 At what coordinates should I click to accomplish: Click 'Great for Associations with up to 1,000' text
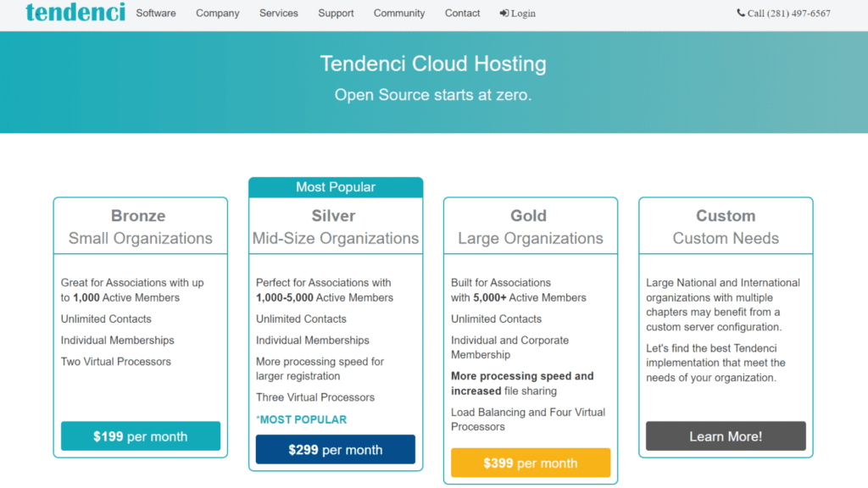click(132, 290)
